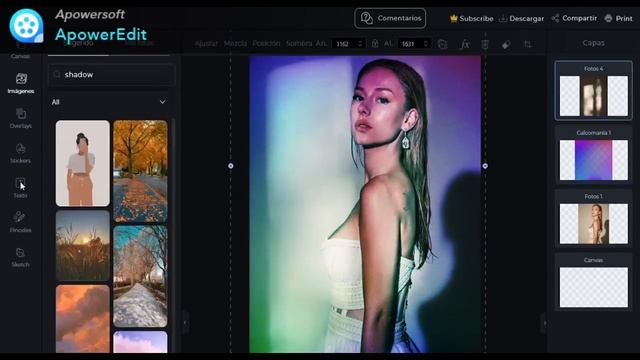Open the Canvas sidebar option
Screen dimensions: 640x360
(x=20, y=53)
